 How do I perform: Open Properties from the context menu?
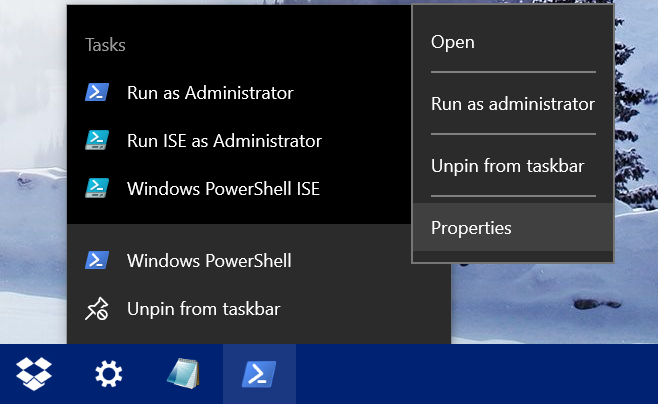click(x=513, y=227)
